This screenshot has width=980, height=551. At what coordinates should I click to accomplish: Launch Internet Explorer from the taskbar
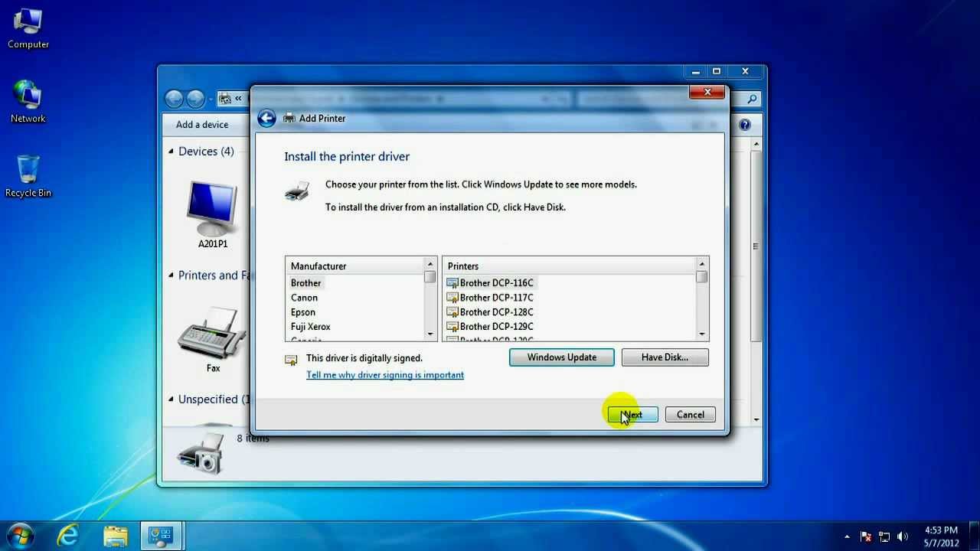[x=68, y=536]
